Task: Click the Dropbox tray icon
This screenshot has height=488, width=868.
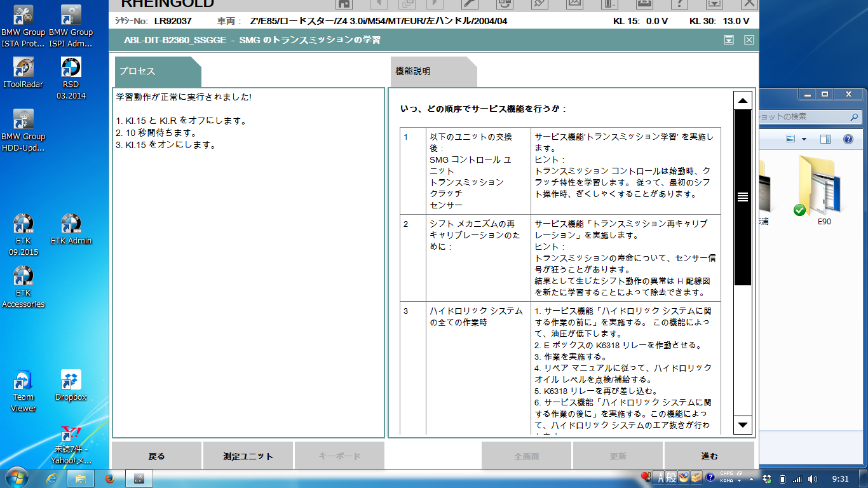Action: pyautogui.click(x=768, y=478)
